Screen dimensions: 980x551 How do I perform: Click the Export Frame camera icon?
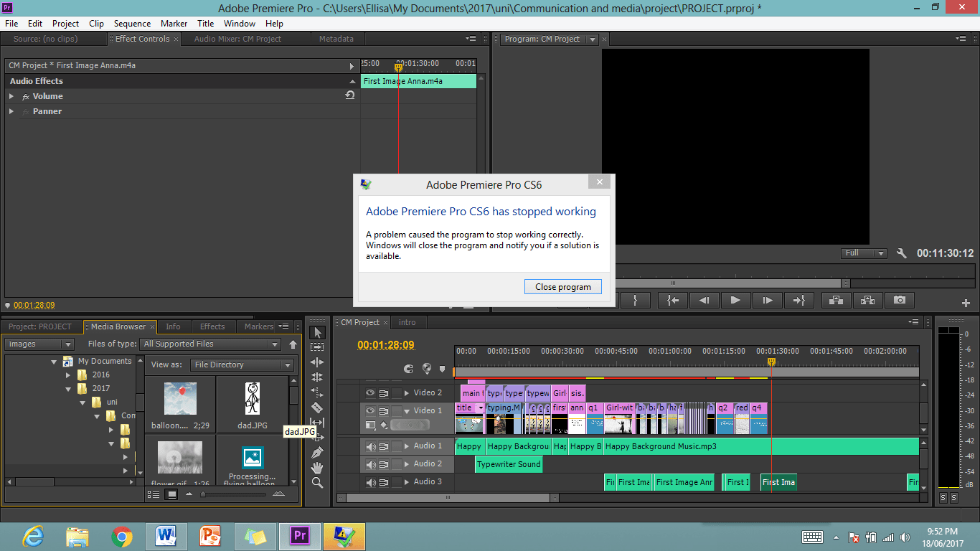tap(899, 300)
